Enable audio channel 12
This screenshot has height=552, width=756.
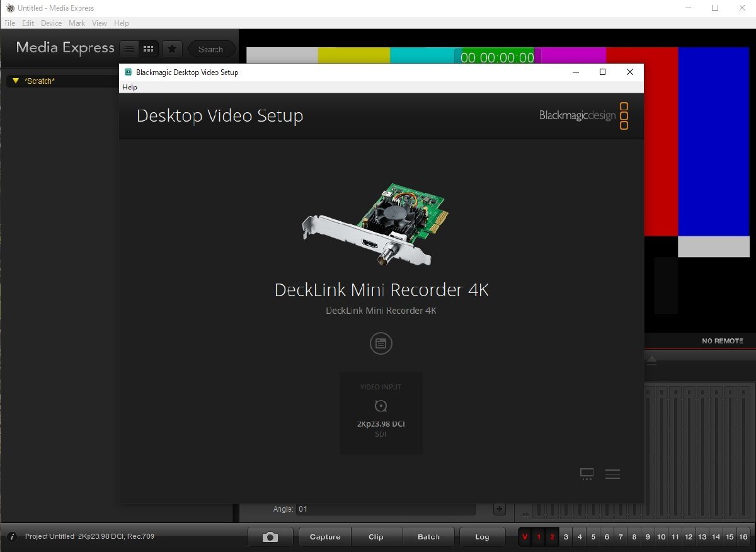tap(689, 537)
